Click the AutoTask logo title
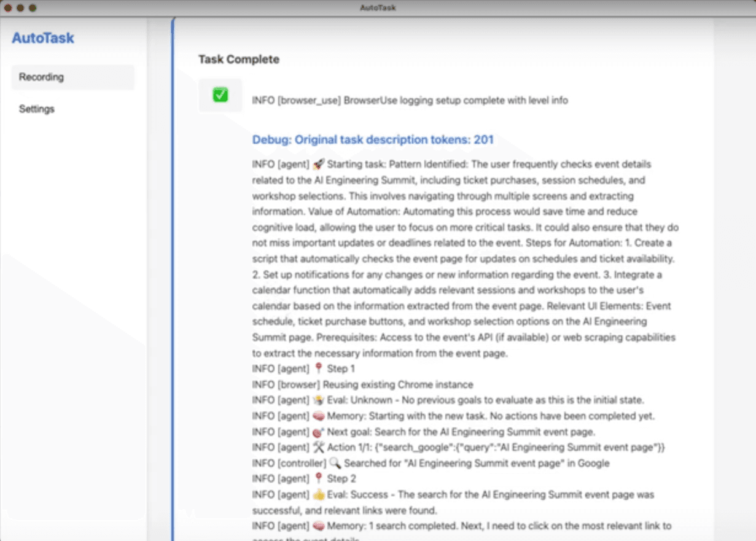The height and width of the screenshot is (541, 756). coord(43,38)
